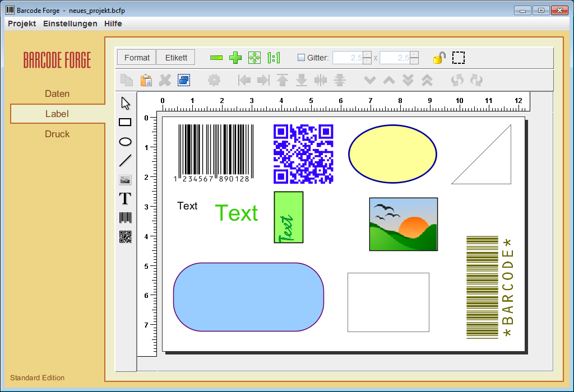Enable the Gitter checkbox

(x=301, y=58)
